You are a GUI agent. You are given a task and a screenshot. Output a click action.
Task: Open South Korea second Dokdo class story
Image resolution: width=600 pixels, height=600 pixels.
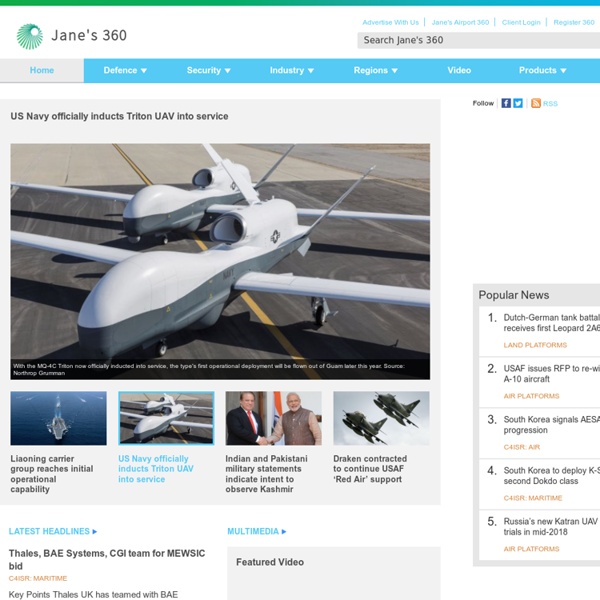[551, 476]
